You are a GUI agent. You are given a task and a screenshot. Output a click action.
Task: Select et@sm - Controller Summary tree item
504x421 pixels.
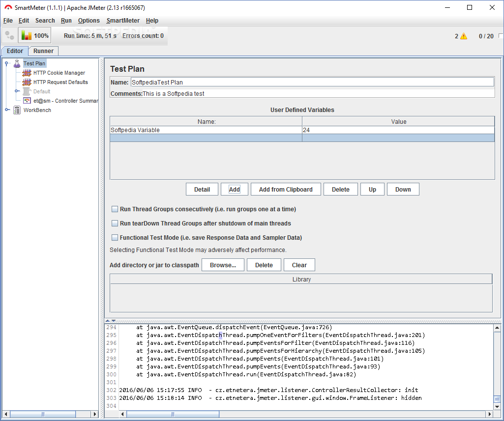tap(66, 101)
